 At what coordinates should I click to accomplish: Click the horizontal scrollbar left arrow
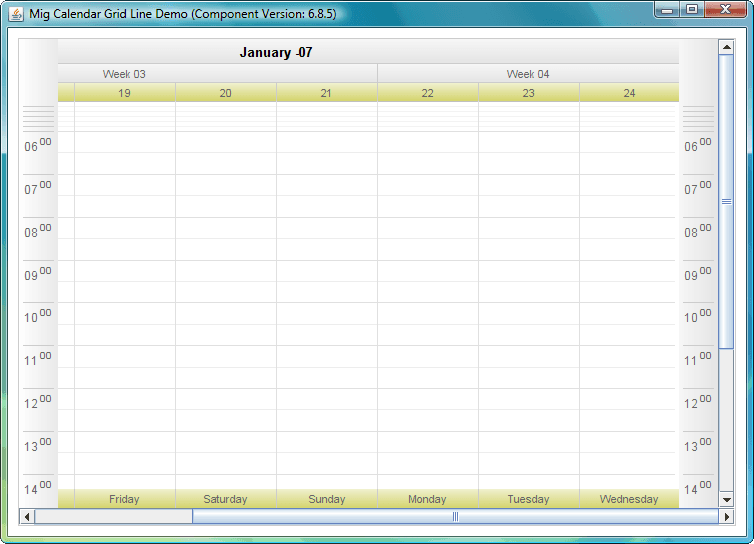point(27,517)
